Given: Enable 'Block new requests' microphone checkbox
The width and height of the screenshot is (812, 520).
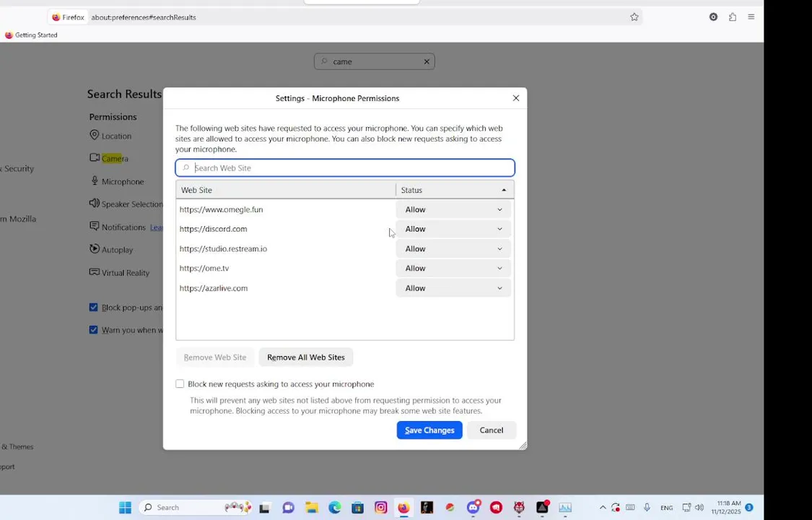Looking at the screenshot, I should (x=180, y=383).
